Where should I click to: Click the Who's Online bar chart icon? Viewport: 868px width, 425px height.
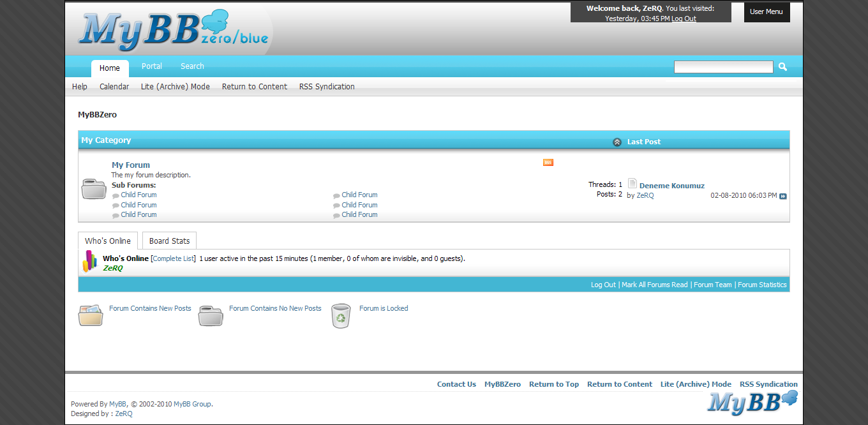tap(89, 261)
